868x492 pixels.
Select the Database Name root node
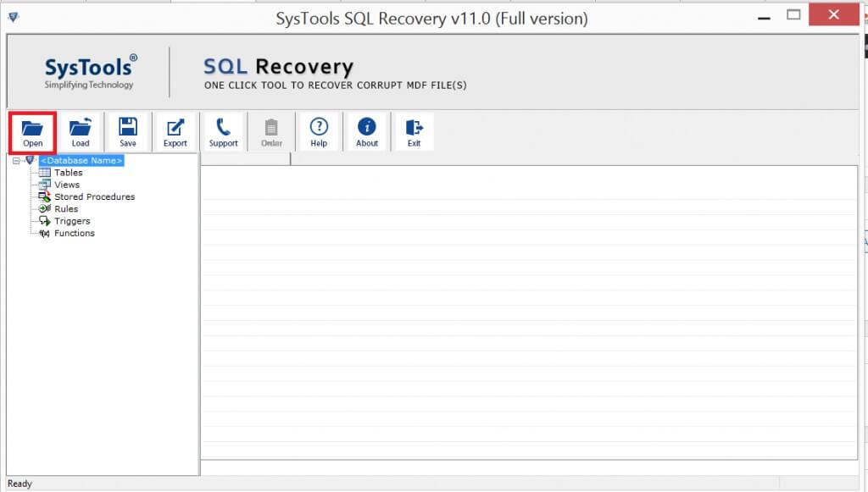(x=83, y=160)
